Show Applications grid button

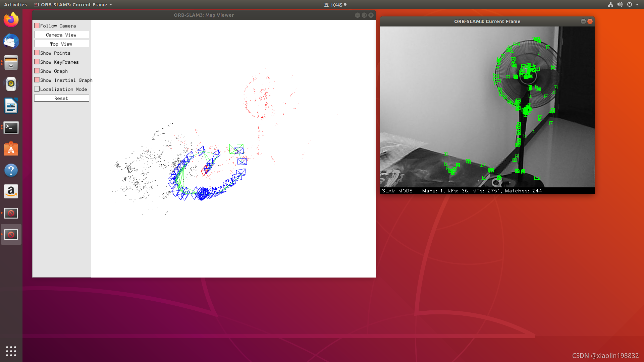11,351
